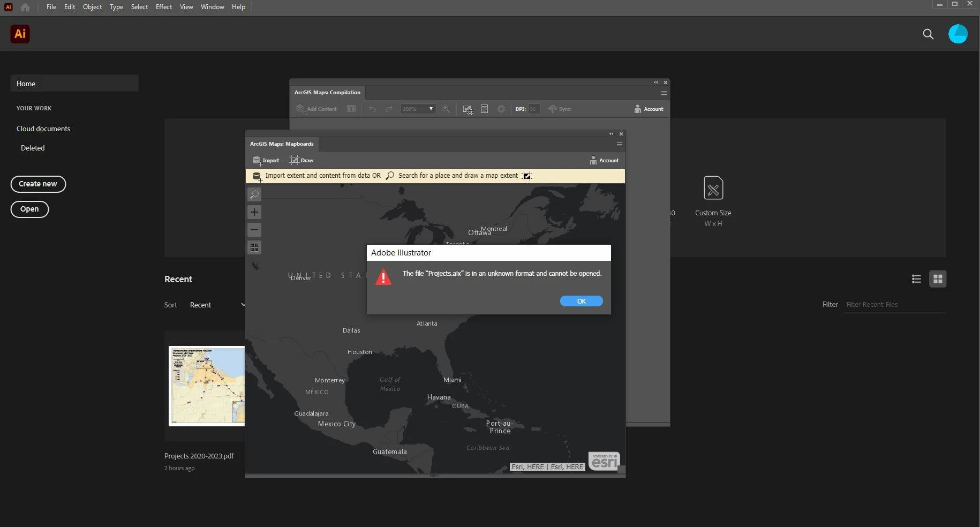Click the large Ai logo
Image resolution: width=980 pixels, height=527 pixels.
click(20, 34)
